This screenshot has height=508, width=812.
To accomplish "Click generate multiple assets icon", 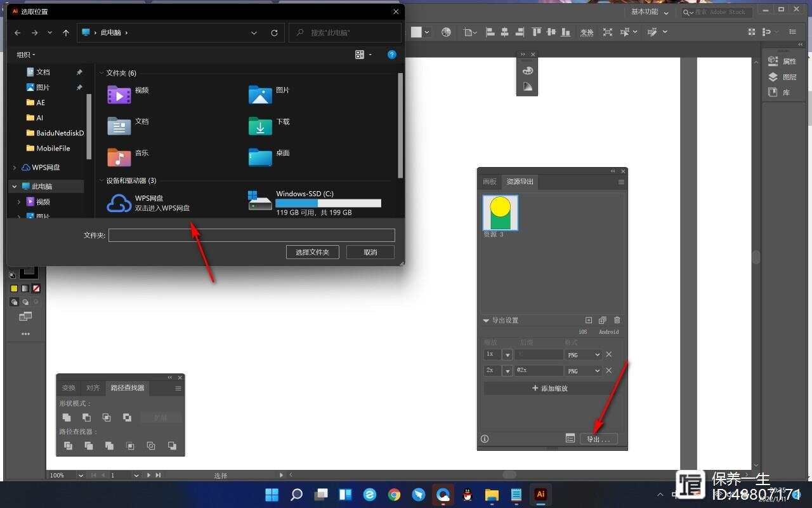I will (603, 321).
